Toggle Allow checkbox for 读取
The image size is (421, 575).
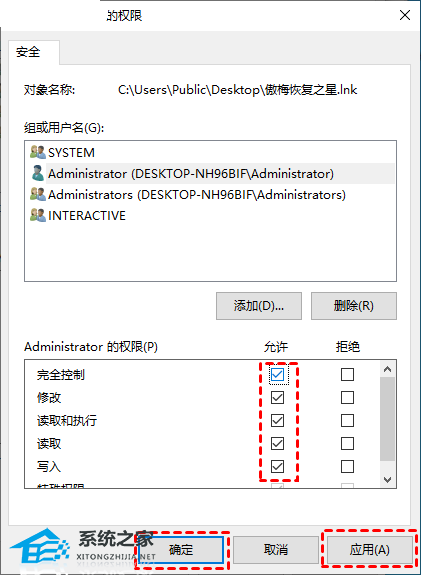click(277, 444)
